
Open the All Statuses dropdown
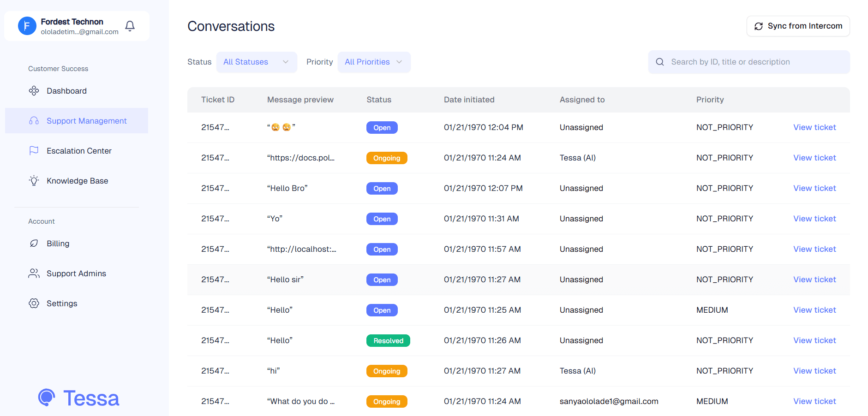coord(257,62)
